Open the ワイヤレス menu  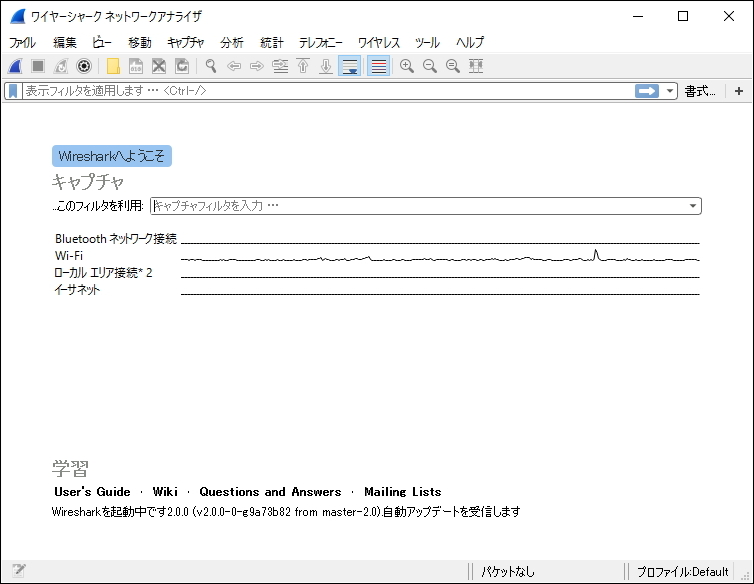pos(379,42)
